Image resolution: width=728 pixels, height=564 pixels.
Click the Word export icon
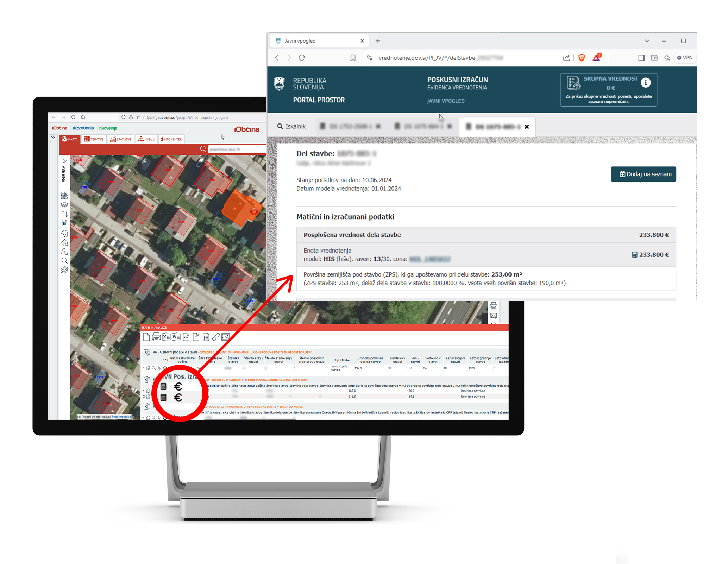[x=176, y=337]
